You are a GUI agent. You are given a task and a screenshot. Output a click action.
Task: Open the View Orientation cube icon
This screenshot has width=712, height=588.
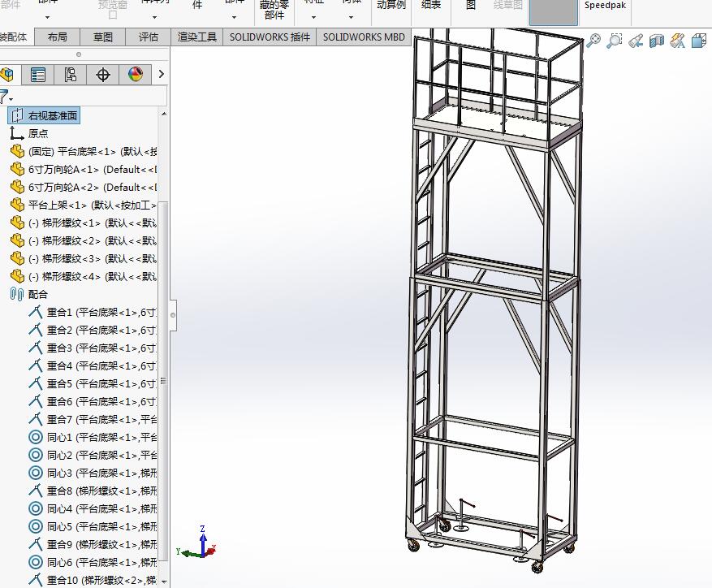coord(699,41)
